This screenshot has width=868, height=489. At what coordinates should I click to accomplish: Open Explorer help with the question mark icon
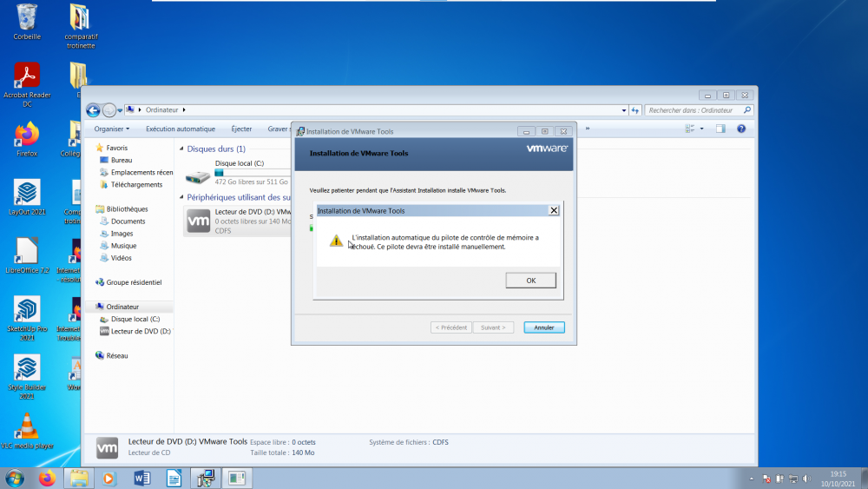click(741, 129)
